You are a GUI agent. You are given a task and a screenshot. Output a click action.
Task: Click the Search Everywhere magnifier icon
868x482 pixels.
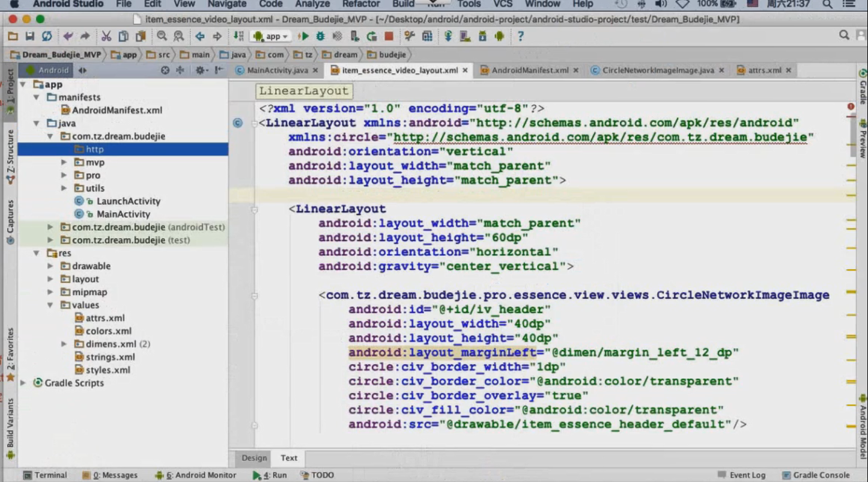(x=844, y=35)
